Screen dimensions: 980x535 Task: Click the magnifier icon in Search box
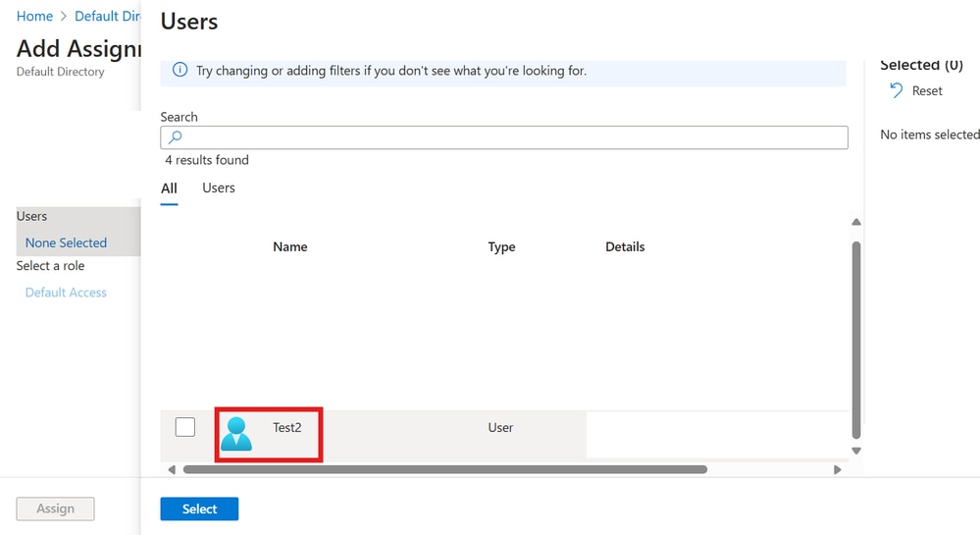click(x=175, y=137)
